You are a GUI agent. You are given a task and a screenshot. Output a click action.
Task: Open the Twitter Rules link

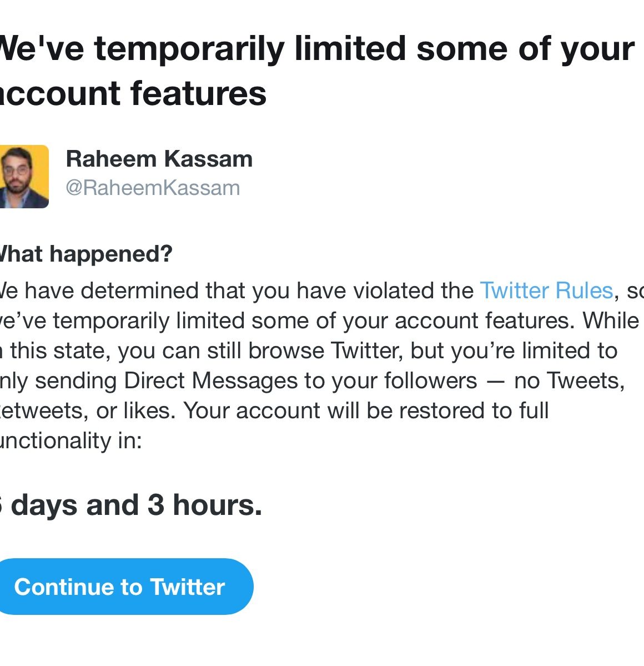546,291
